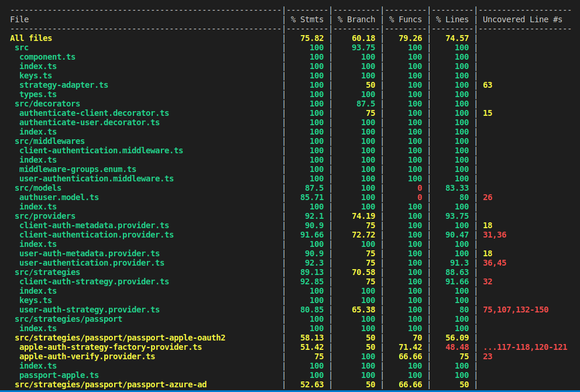
Task: Select client-authentication.middleware.ts file name
Action: [101, 150]
